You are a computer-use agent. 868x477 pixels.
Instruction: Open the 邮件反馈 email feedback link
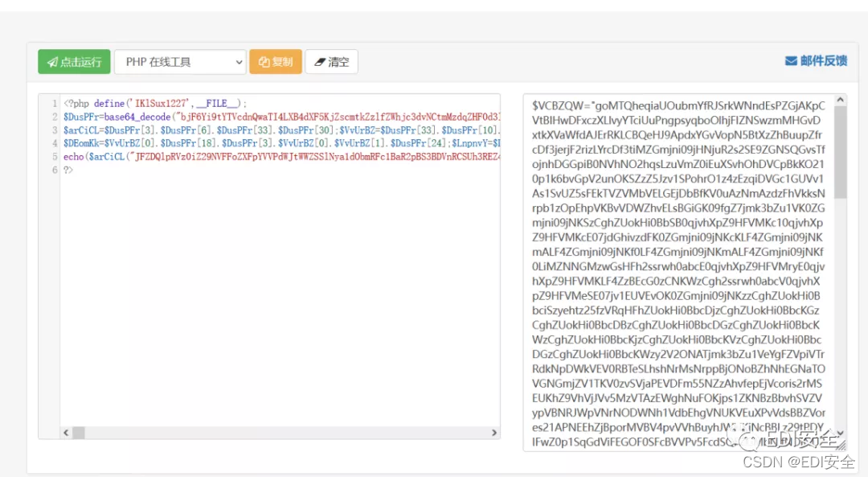[x=816, y=61]
